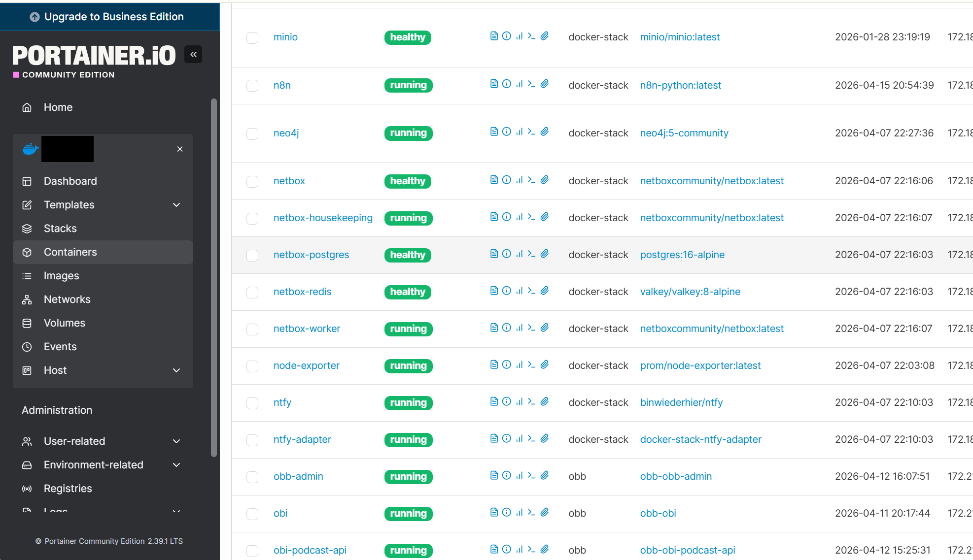Open logs for netbox-postgres
The height and width of the screenshot is (560, 973).
coord(494,254)
